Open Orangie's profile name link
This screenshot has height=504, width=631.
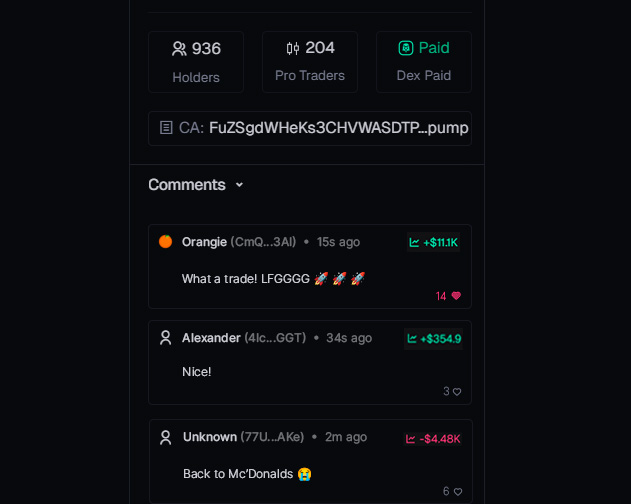tap(204, 242)
